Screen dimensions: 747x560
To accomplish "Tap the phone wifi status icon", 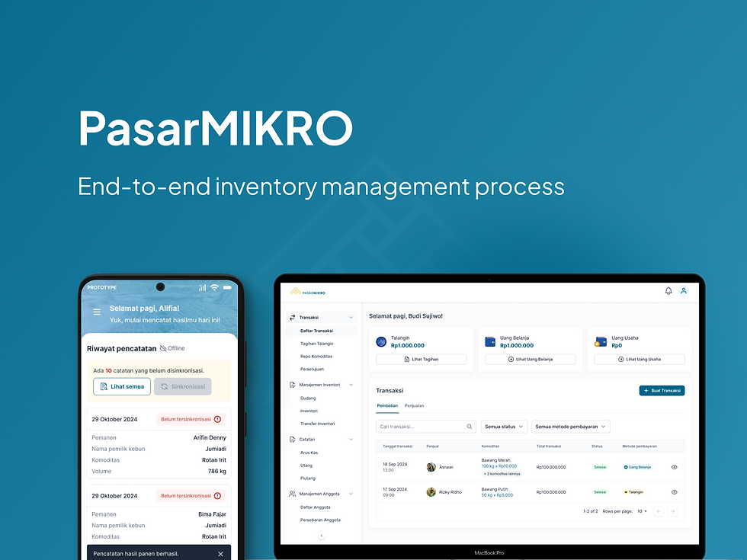I will 214,288.
